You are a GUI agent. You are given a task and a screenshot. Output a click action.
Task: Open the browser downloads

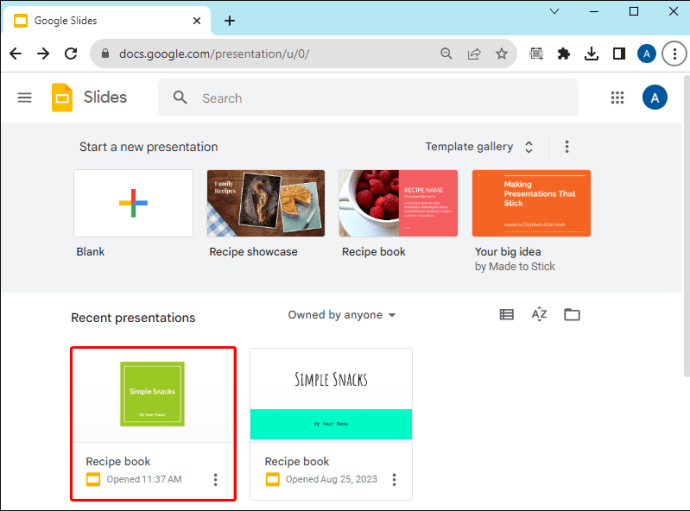(x=591, y=54)
